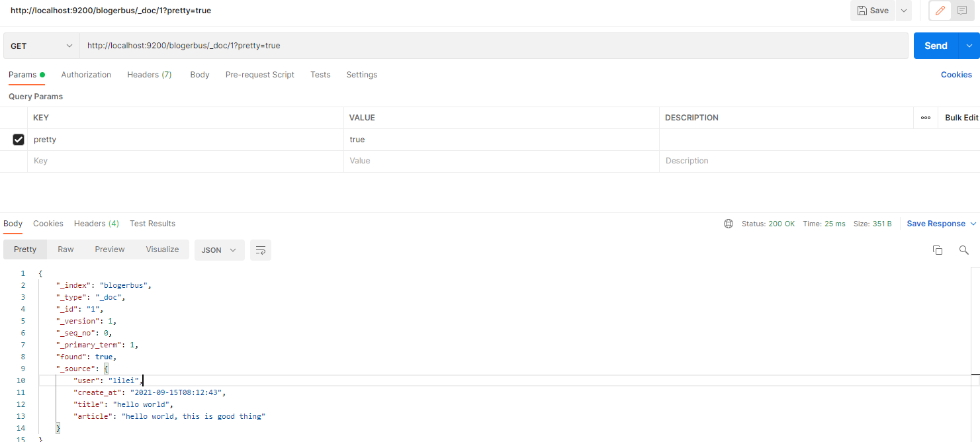This screenshot has width=980, height=442.
Task: Click Save Response
Action: pyautogui.click(x=936, y=224)
